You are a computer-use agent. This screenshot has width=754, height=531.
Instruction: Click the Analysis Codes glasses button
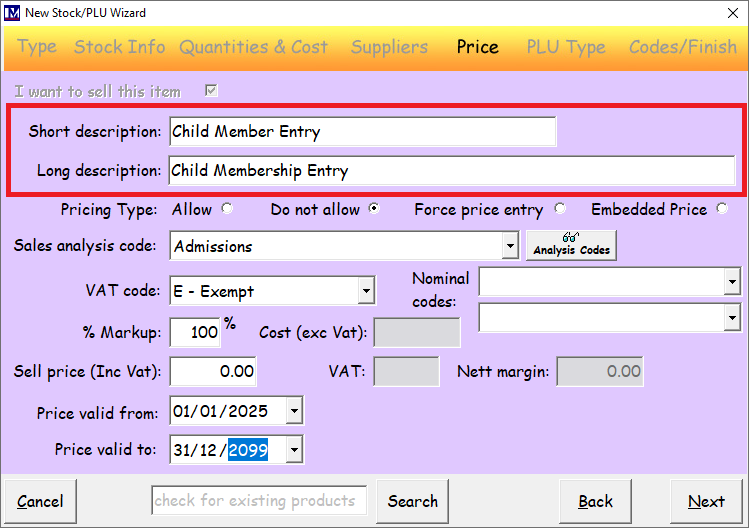pyautogui.click(x=571, y=246)
